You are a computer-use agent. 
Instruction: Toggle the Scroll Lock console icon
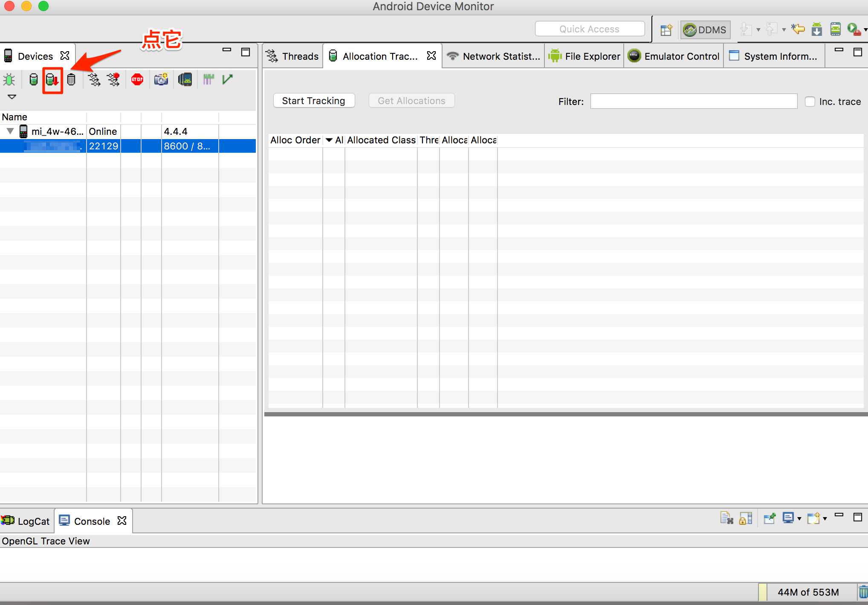tap(746, 518)
